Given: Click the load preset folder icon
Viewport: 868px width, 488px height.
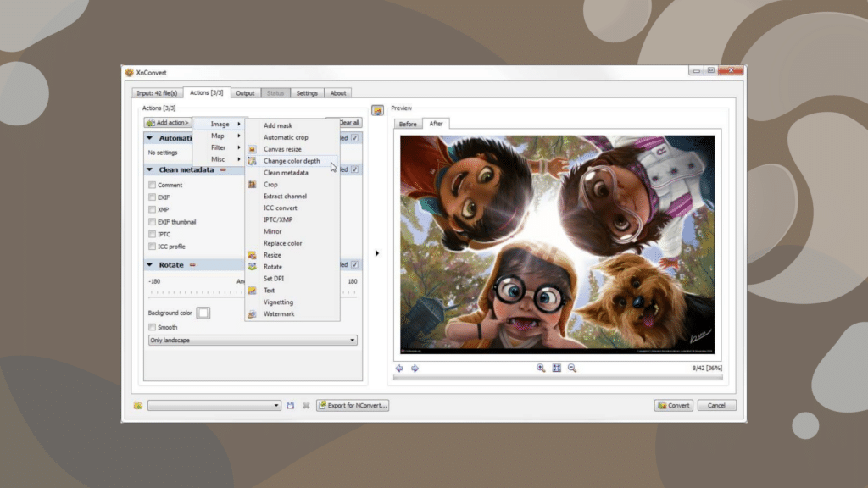Looking at the screenshot, I should (137, 406).
